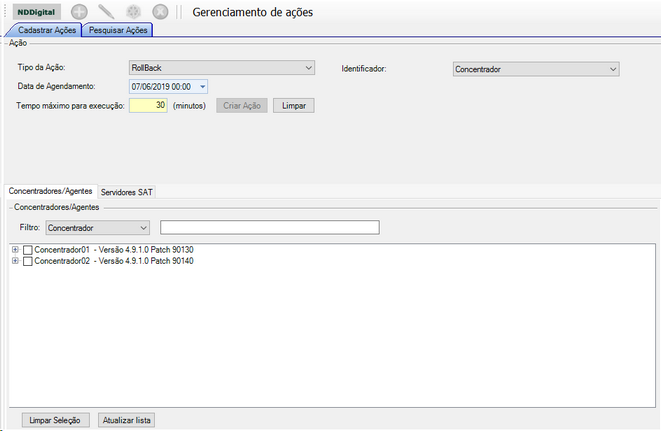
Task: Open the Pesquisar Ações tab
Action: (118, 30)
